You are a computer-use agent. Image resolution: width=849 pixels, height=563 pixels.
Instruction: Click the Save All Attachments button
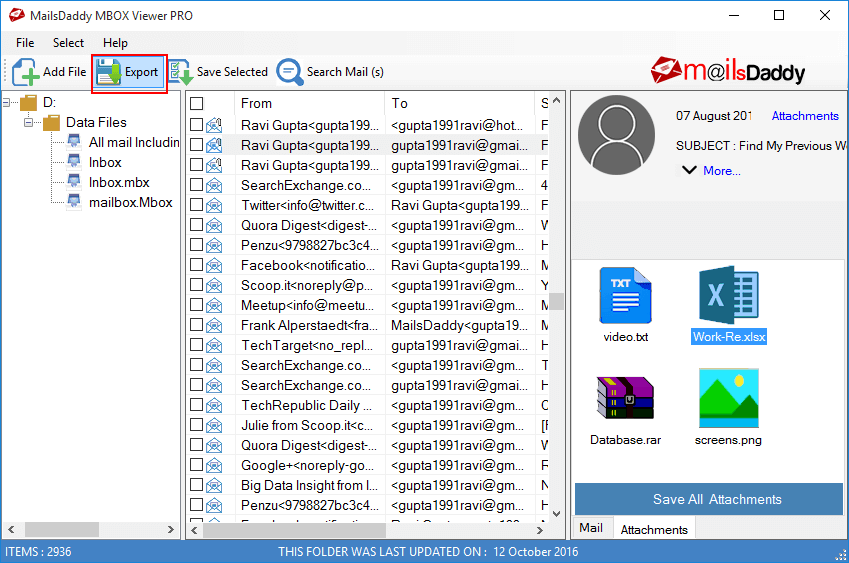(708, 499)
